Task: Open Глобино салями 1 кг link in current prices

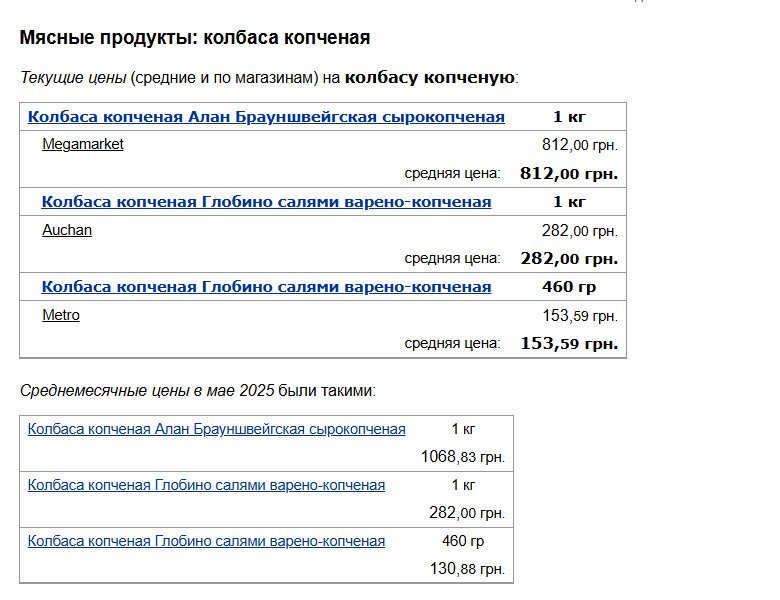Action: pyautogui.click(x=266, y=202)
